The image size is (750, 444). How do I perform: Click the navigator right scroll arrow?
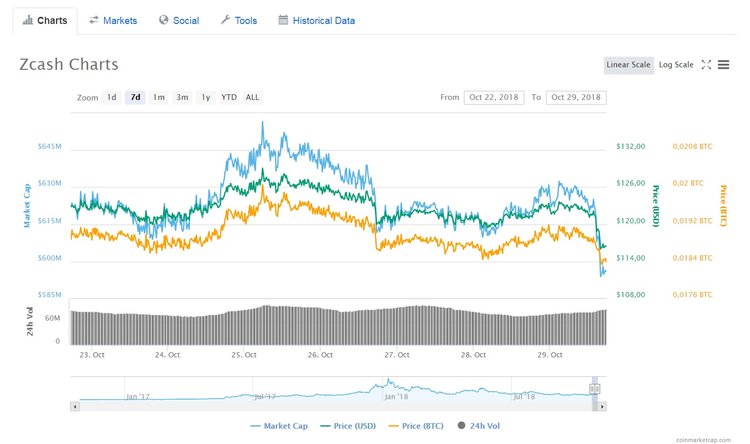click(x=601, y=407)
